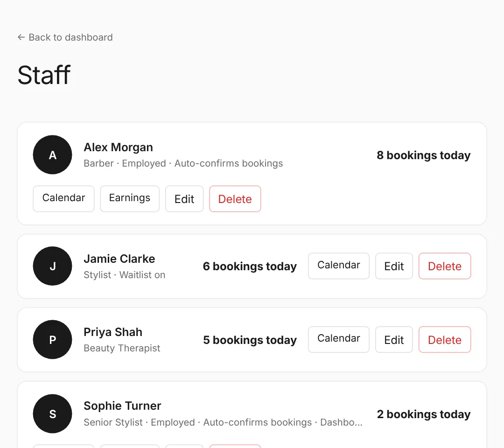Delete Priya Shah from staff
The height and width of the screenshot is (448, 504).
pyautogui.click(x=445, y=339)
